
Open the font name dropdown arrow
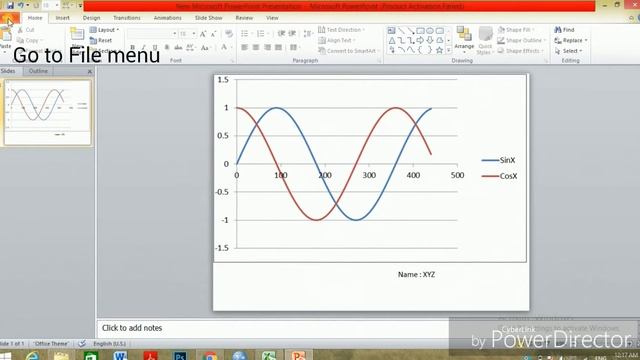[x=174, y=34]
